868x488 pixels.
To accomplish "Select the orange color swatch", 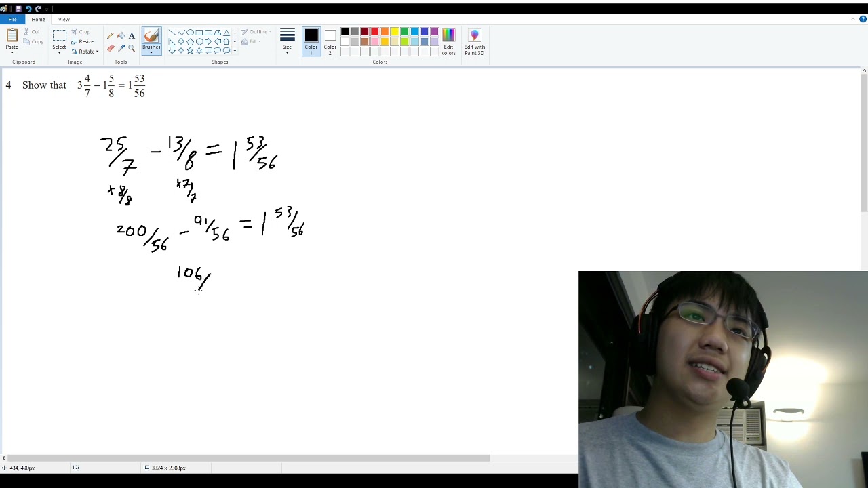I will click(384, 32).
